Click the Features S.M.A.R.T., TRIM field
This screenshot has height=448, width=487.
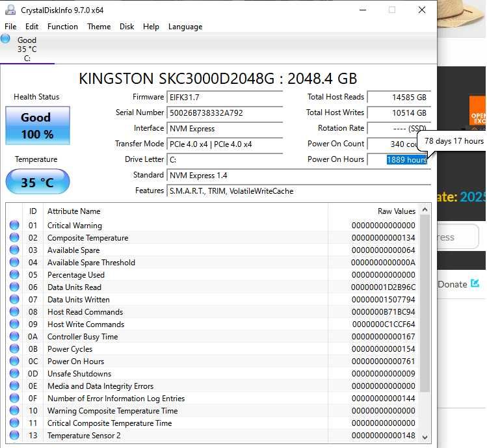pyautogui.click(x=298, y=191)
